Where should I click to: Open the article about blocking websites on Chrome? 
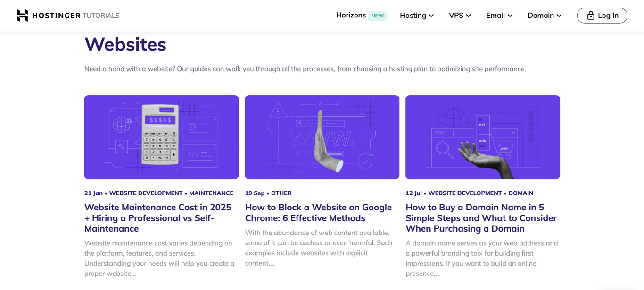[318, 212]
